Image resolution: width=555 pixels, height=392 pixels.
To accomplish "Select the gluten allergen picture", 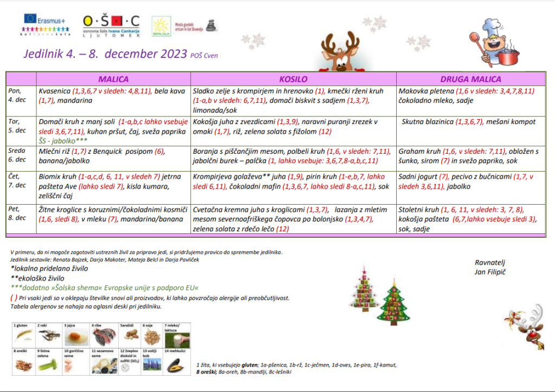I will (24, 335).
